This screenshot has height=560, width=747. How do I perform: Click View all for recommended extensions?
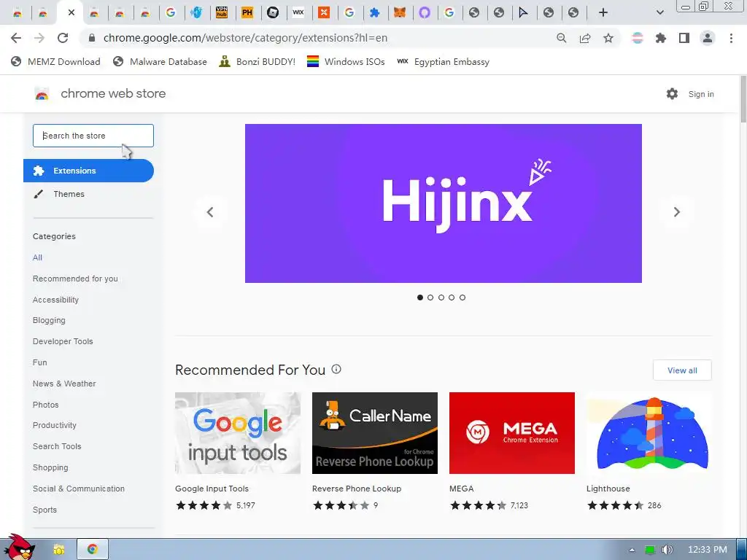pyautogui.click(x=682, y=370)
